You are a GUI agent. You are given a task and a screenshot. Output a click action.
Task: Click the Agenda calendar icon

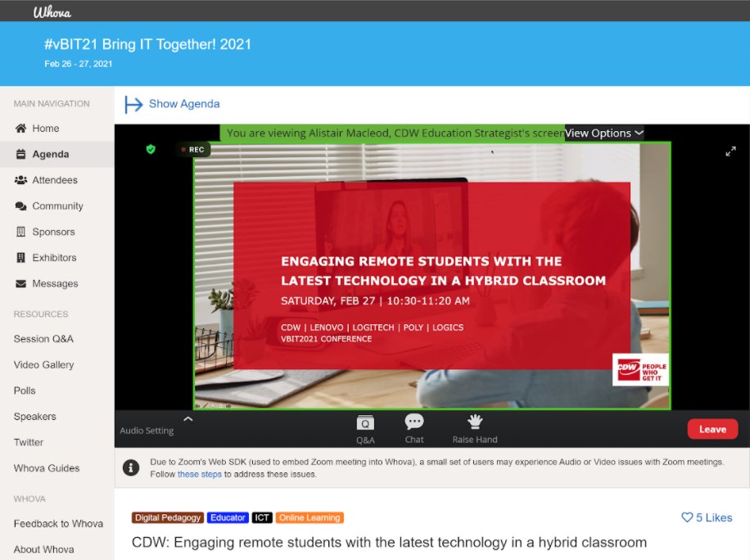[x=20, y=154]
